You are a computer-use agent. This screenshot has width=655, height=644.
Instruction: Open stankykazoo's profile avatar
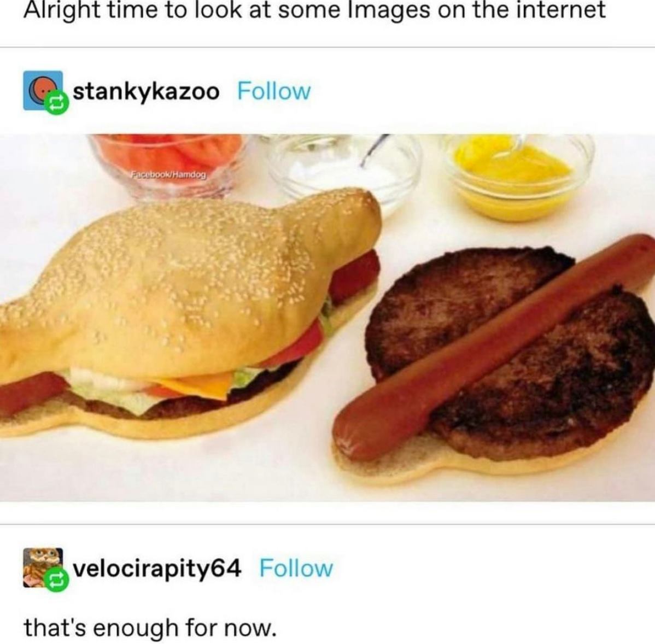[43, 91]
